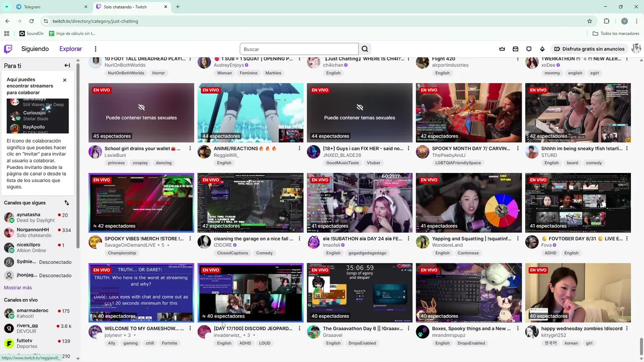Expand jolynevr + 3 collaborators list
The image size is (644, 362).
[136, 335]
